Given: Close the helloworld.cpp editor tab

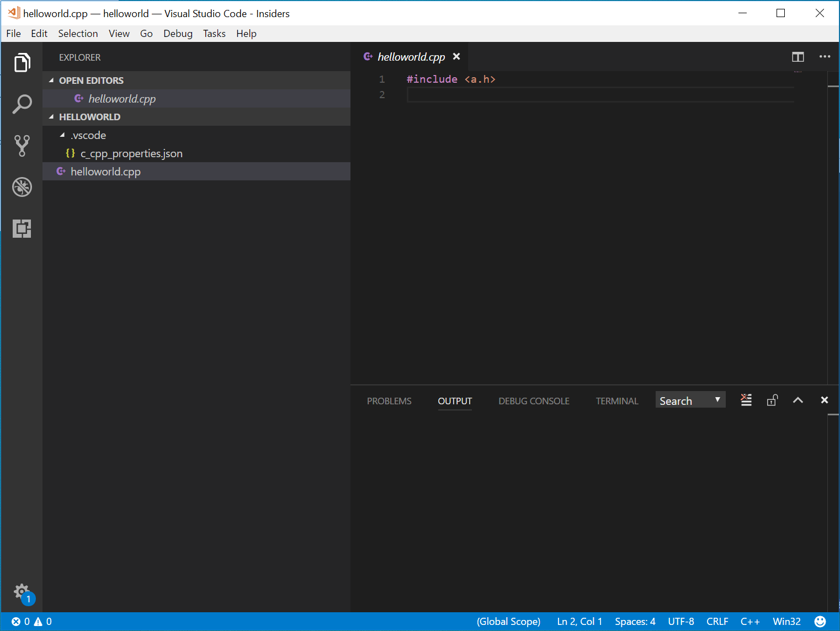Looking at the screenshot, I should pyautogui.click(x=456, y=57).
